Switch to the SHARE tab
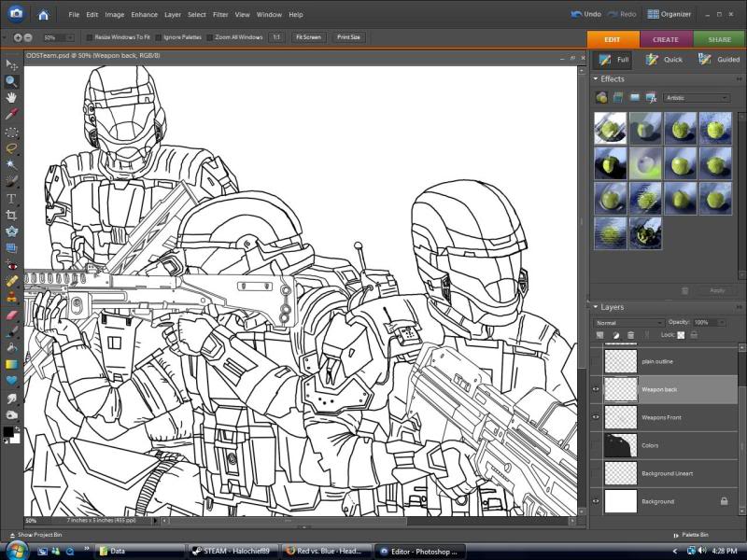747x560 pixels. click(x=720, y=39)
